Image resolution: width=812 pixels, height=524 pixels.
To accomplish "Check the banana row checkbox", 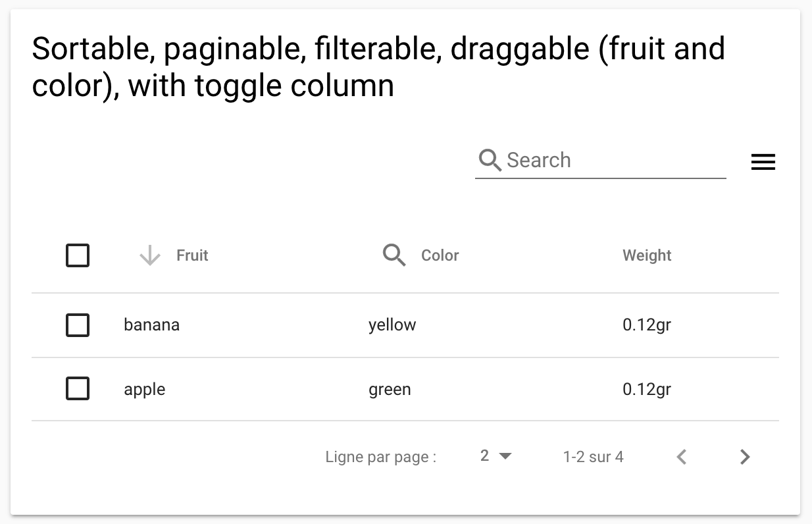I will coord(78,325).
